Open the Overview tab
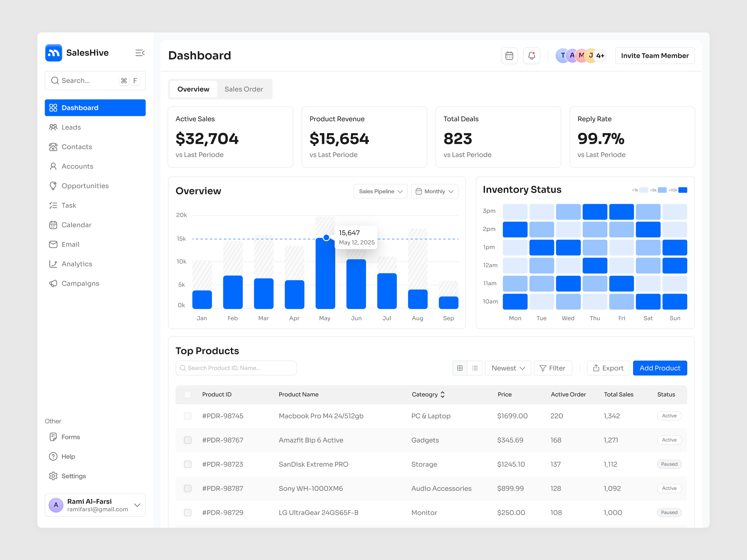 click(x=193, y=89)
